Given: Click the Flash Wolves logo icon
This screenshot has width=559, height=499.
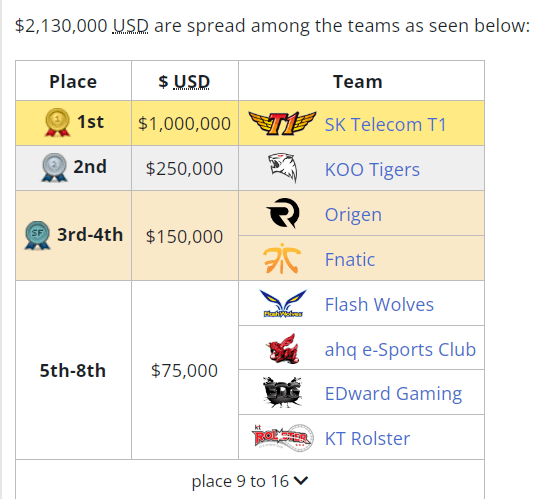Looking at the screenshot, I should 283,303.
